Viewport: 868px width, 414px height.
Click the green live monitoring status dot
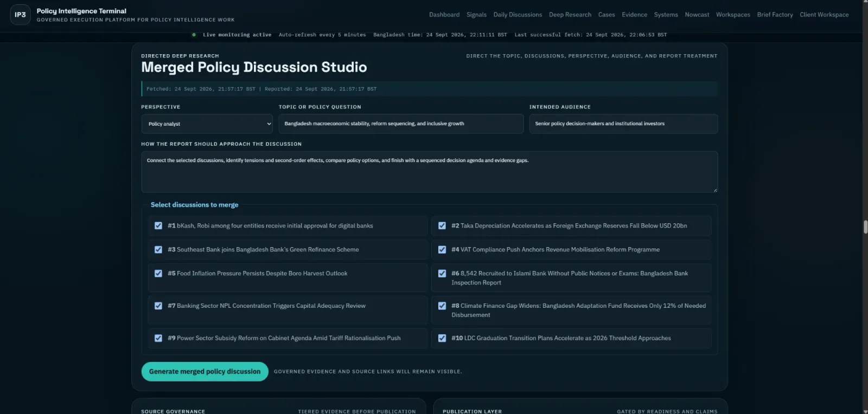(194, 35)
